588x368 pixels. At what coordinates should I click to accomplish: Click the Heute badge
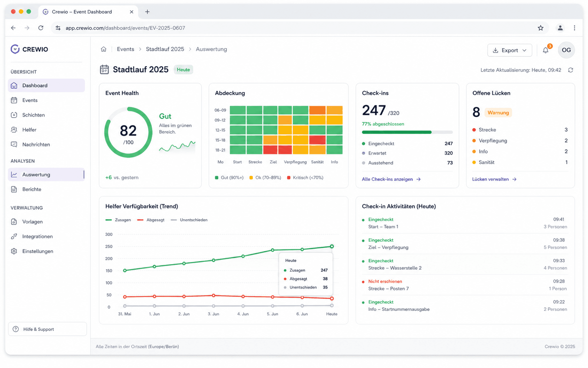point(183,69)
